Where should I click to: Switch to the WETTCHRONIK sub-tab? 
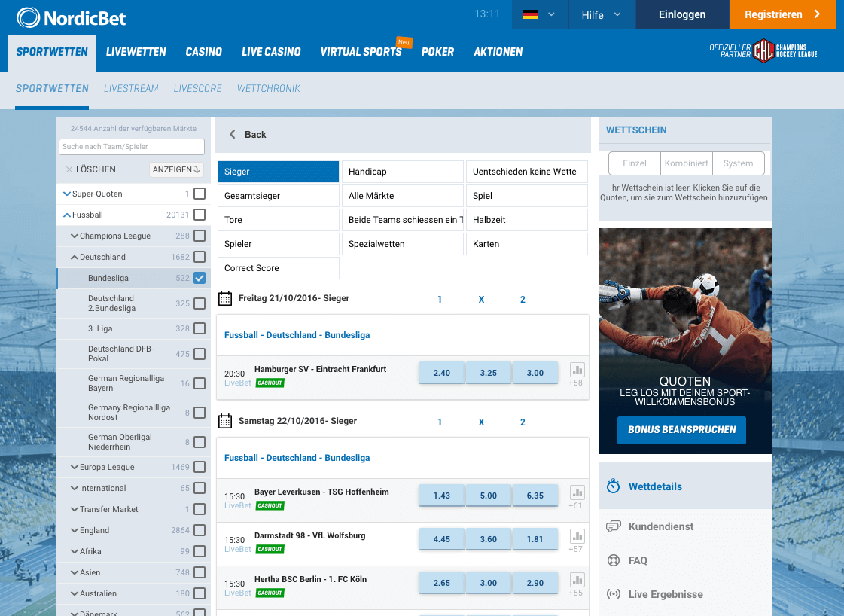tap(269, 88)
